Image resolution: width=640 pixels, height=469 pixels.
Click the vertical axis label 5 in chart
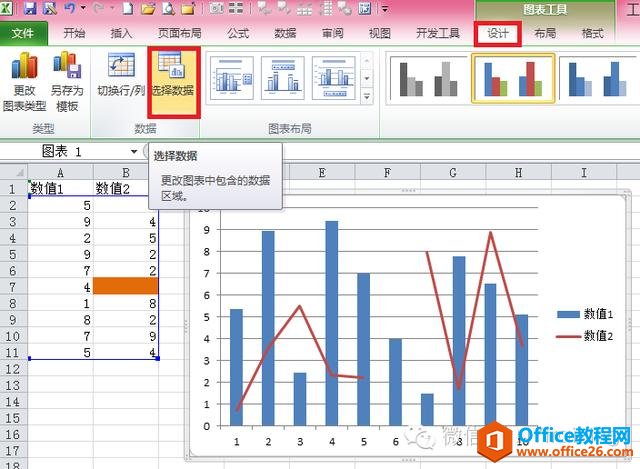pos(207,317)
